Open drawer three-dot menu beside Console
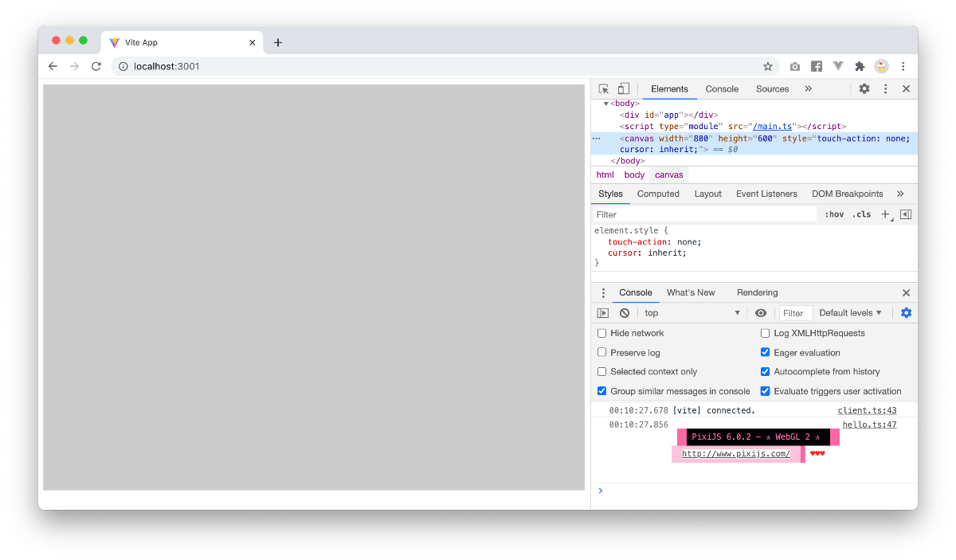This screenshot has width=956, height=560. coord(603,292)
